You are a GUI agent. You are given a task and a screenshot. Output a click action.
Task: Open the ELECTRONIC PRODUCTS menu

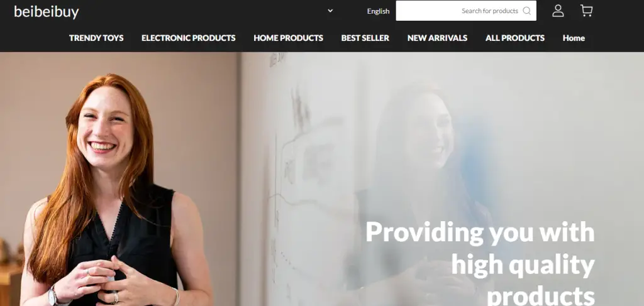[x=189, y=38]
